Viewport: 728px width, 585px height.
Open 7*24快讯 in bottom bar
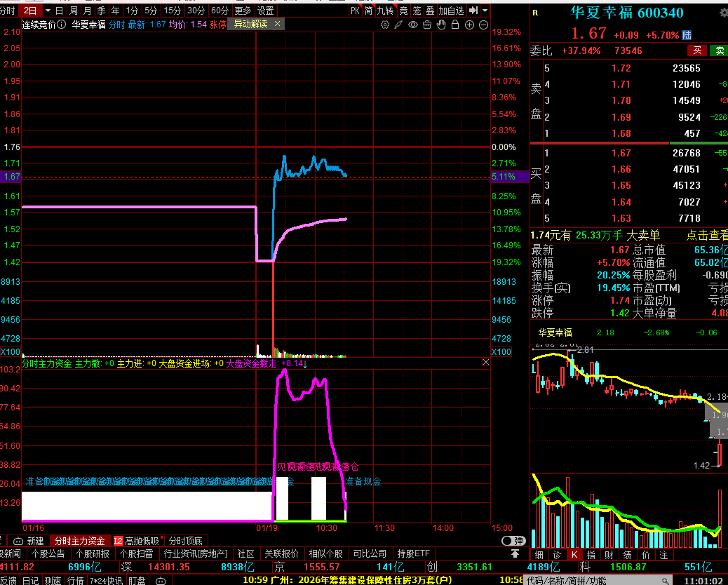point(107,580)
